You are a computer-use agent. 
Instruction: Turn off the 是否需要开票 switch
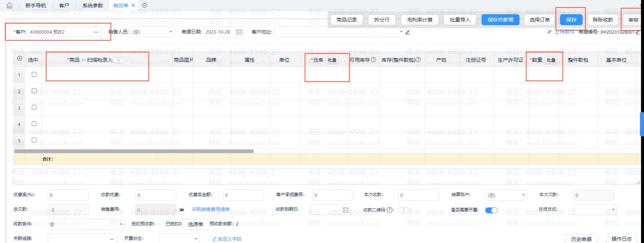(x=491, y=210)
